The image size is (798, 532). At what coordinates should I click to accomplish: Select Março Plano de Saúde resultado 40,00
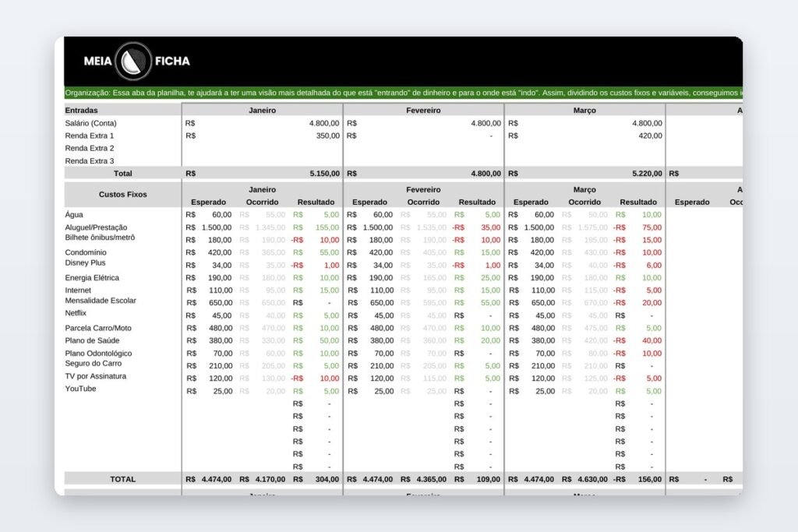tap(652, 340)
